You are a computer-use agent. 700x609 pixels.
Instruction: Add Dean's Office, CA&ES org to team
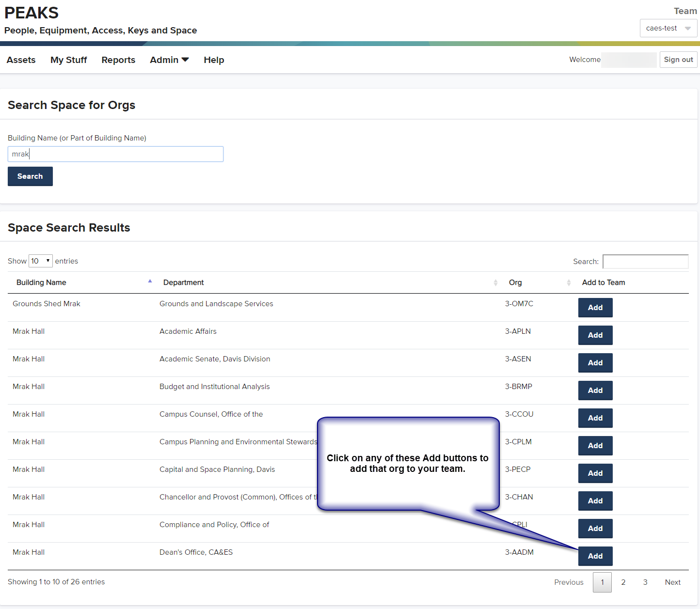click(x=595, y=556)
